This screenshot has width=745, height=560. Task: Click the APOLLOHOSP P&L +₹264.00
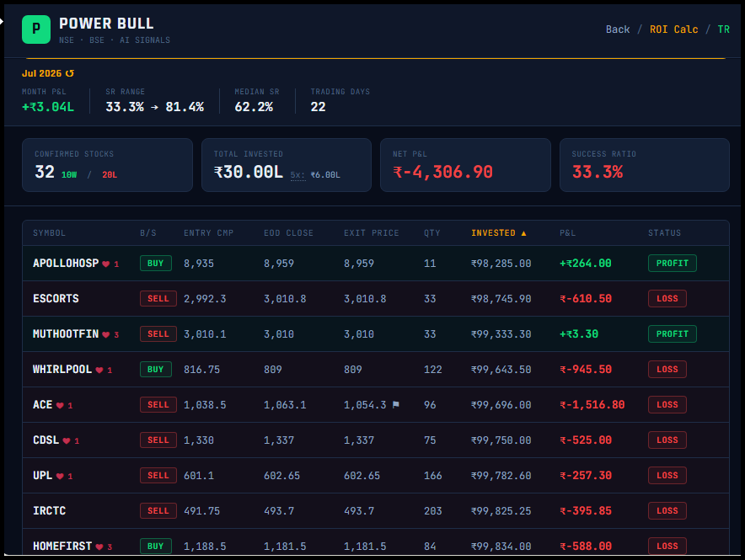point(586,264)
